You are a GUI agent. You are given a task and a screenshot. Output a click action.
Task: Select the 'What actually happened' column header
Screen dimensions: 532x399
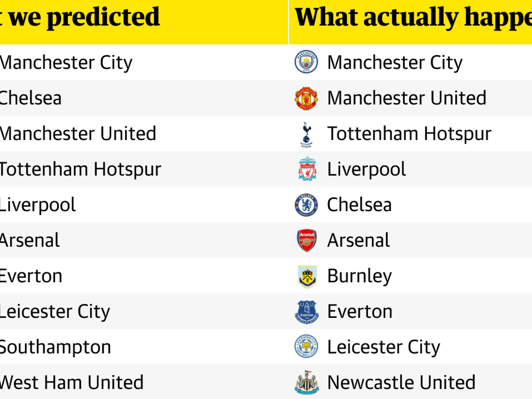pos(412,18)
